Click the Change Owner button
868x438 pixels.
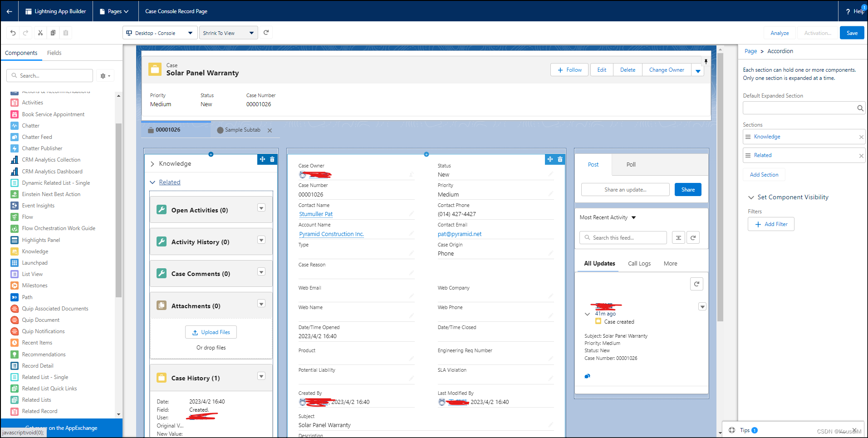tap(667, 70)
